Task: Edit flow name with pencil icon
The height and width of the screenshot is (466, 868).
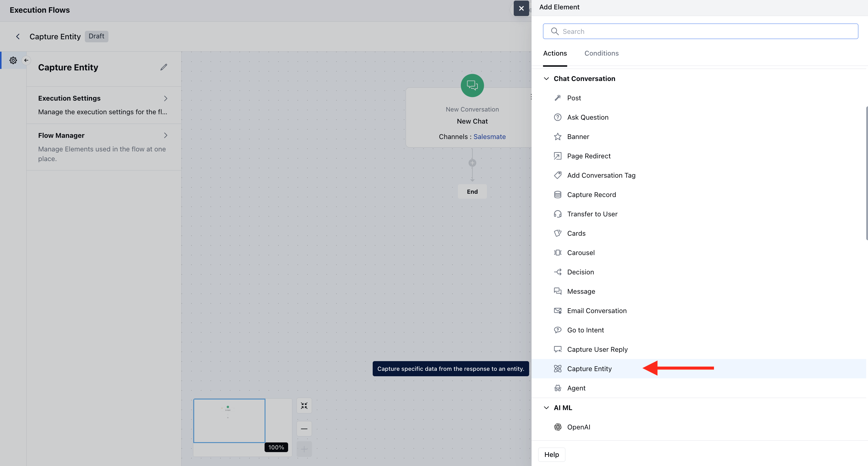Action: (x=164, y=67)
